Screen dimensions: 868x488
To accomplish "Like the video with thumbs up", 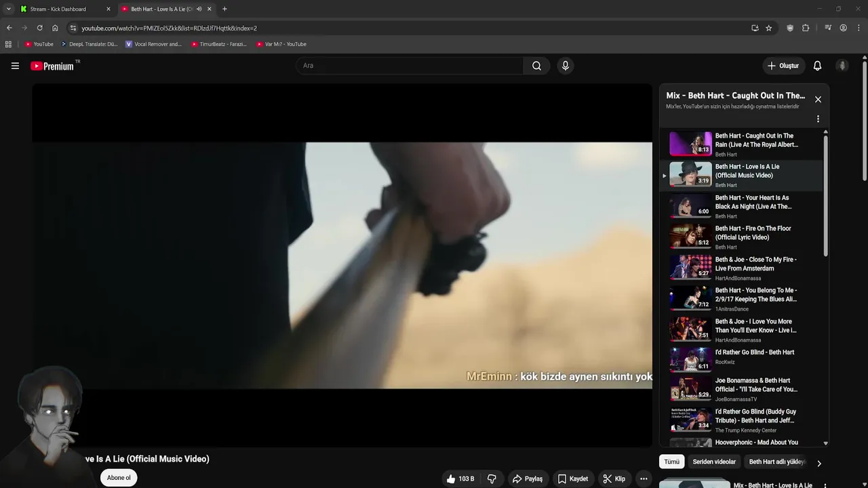I will pyautogui.click(x=460, y=479).
